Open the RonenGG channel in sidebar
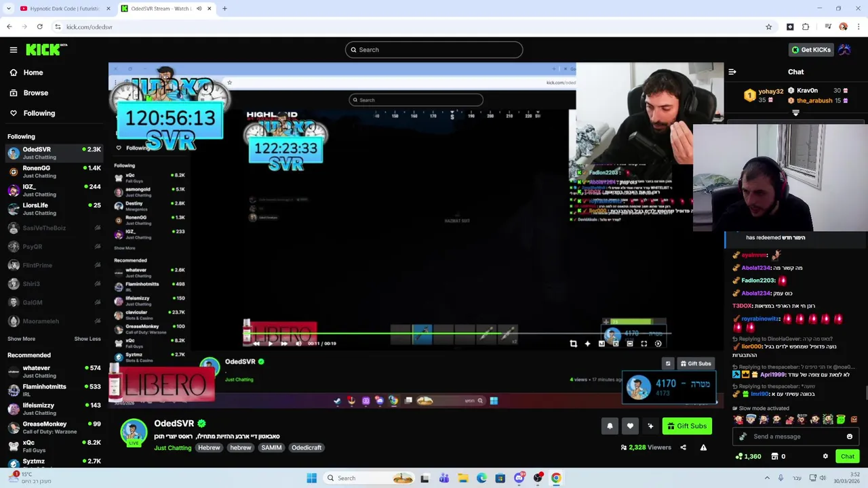 click(x=54, y=171)
